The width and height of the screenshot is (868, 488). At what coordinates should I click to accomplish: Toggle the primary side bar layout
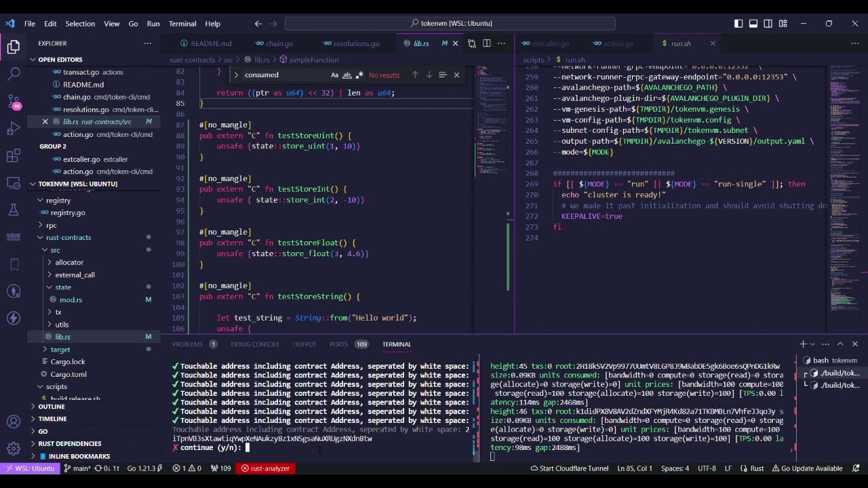[x=738, y=24]
